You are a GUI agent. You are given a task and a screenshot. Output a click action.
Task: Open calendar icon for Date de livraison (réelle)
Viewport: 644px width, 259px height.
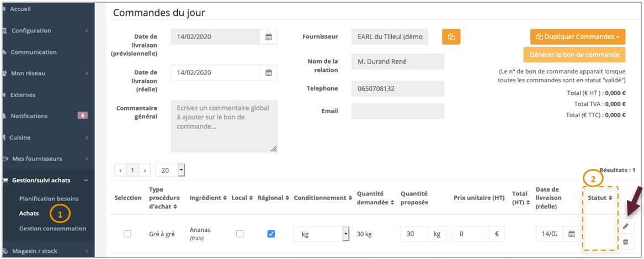[x=269, y=72]
